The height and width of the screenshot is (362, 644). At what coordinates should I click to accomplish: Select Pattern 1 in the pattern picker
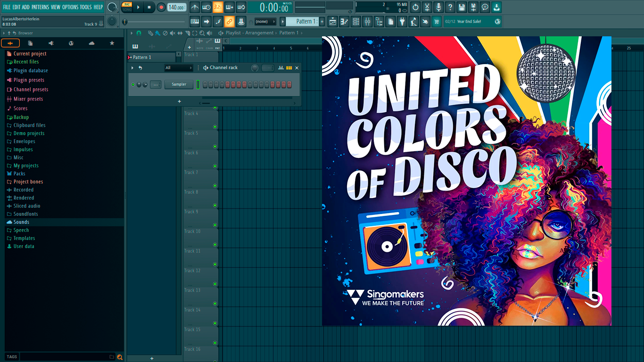pyautogui.click(x=152, y=58)
